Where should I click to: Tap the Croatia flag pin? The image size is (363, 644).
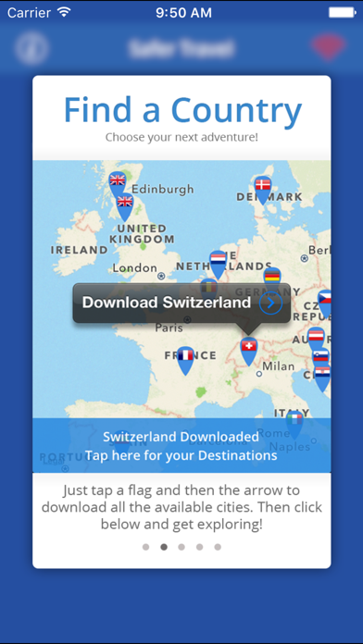(x=322, y=378)
